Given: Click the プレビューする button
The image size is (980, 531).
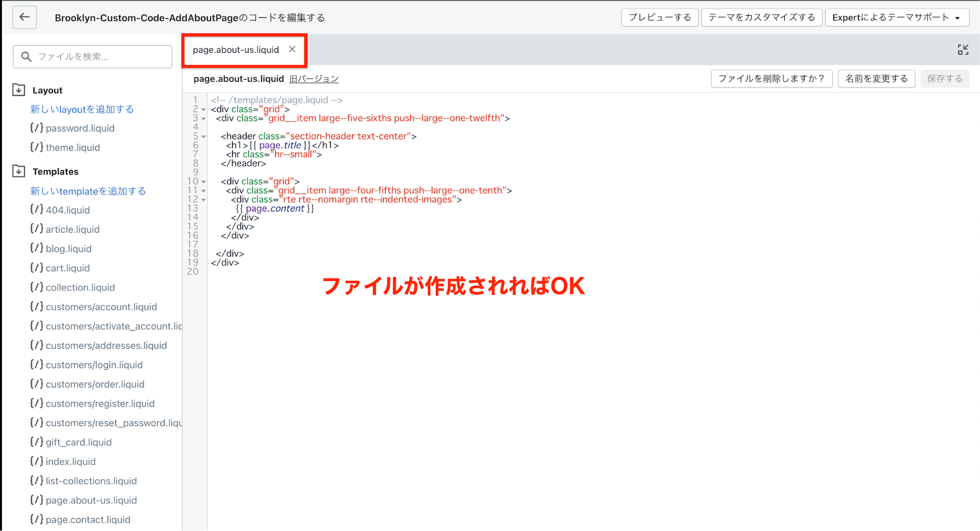Looking at the screenshot, I should click(x=659, y=17).
